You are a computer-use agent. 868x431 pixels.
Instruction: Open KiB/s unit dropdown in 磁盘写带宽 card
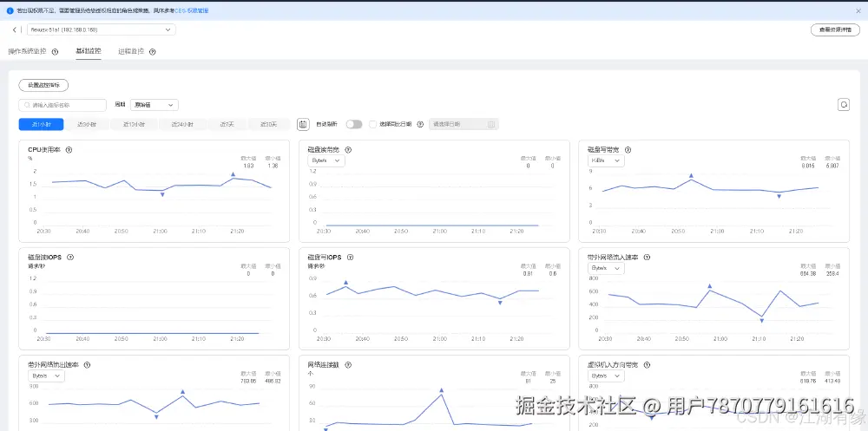(x=606, y=160)
